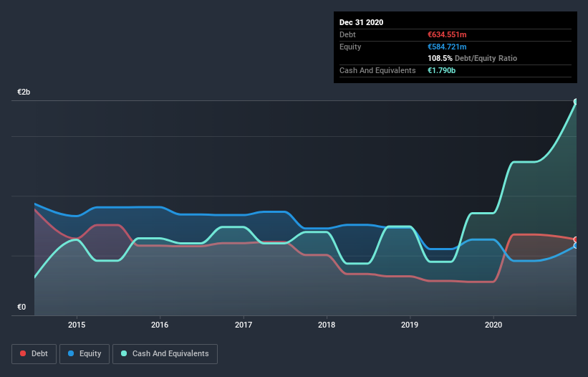Select the 2020 x-axis label
The image size is (588, 377).
[x=493, y=325]
